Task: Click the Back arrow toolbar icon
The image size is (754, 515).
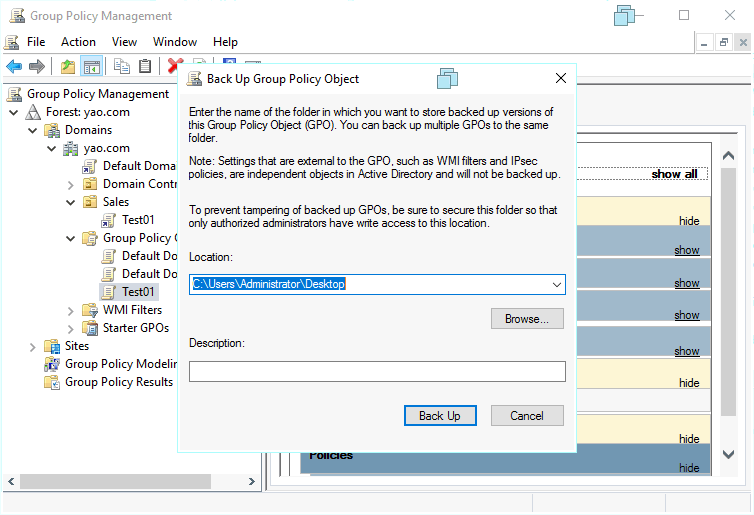Action: (x=14, y=67)
